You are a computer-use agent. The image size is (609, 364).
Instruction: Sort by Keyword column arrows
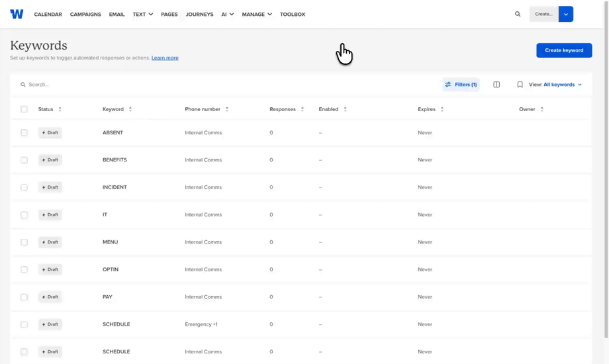[x=130, y=109]
